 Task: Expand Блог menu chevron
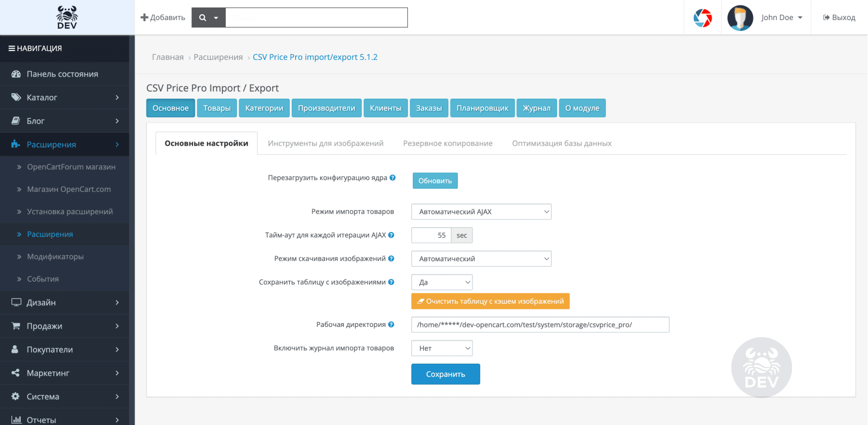click(x=117, y=121)
